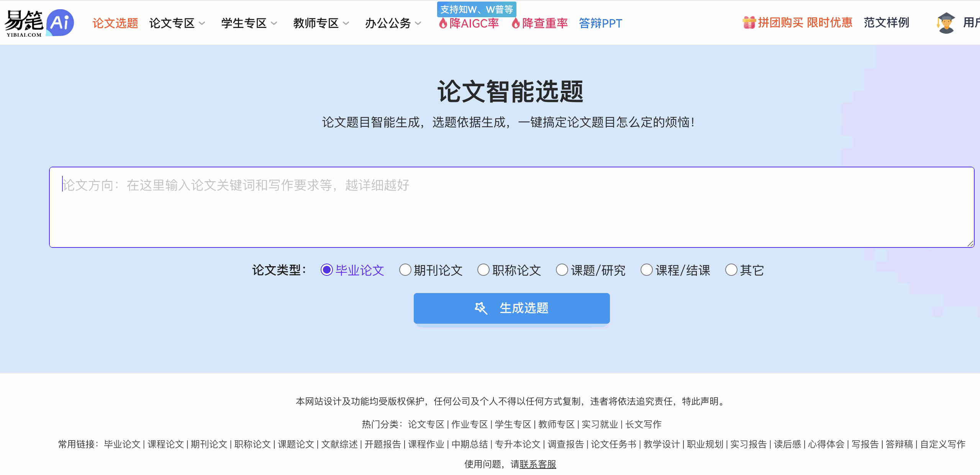The height and width of the screenshot is (475, 980).
Task: Open the 读后感 footer link
Action: coord(787,444)
